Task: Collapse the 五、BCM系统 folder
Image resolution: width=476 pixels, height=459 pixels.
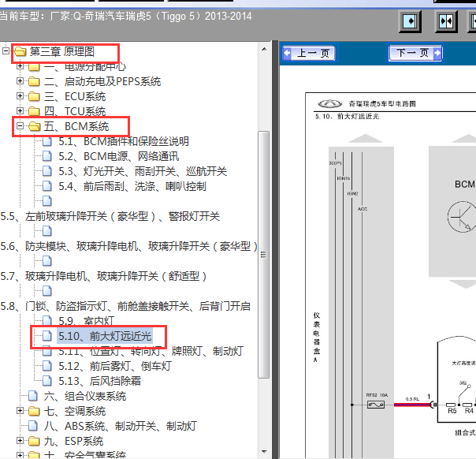Action: [x=20, y=125]
